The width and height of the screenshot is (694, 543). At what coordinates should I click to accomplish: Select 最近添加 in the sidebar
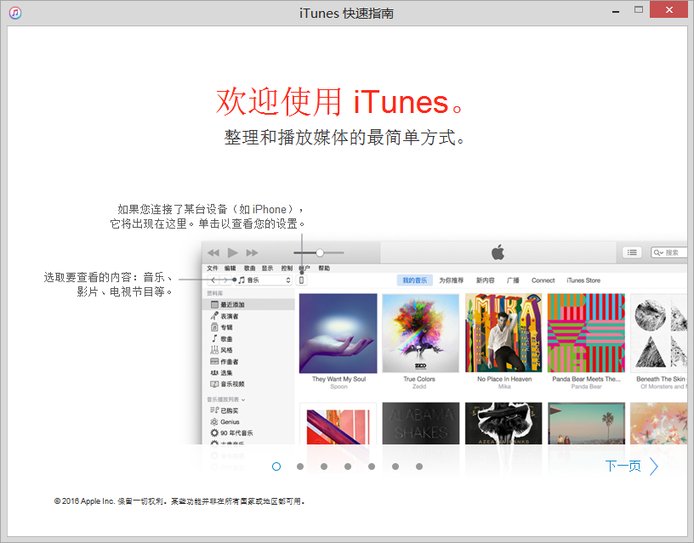[249, 304]
